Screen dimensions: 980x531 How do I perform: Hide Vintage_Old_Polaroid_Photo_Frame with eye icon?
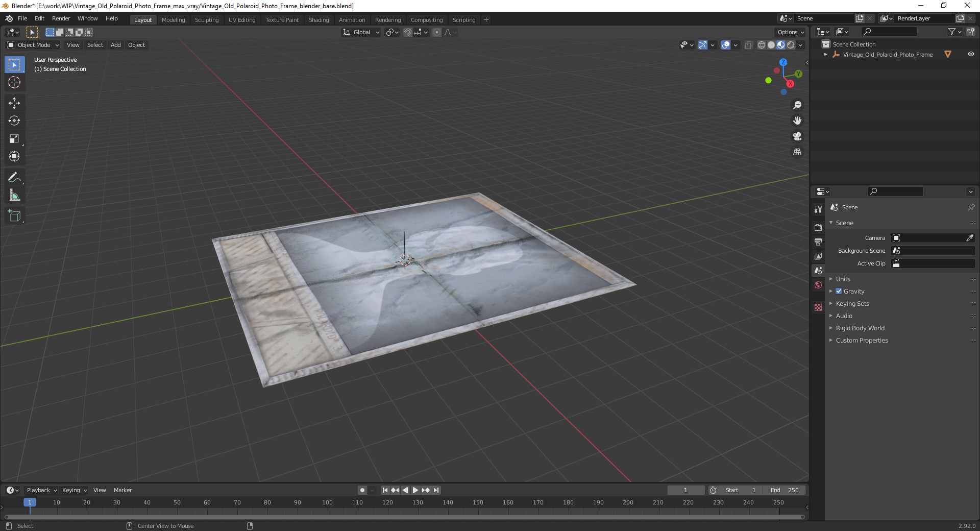(971, 54)
